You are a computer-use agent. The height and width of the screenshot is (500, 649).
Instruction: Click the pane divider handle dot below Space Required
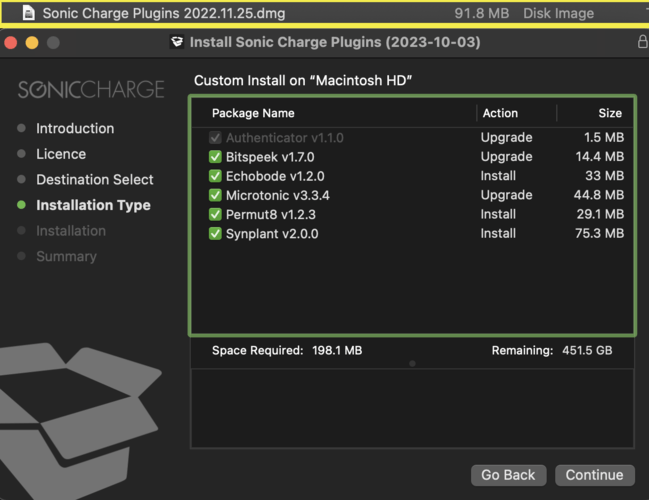pyautogui.click(x=412, y=363)
